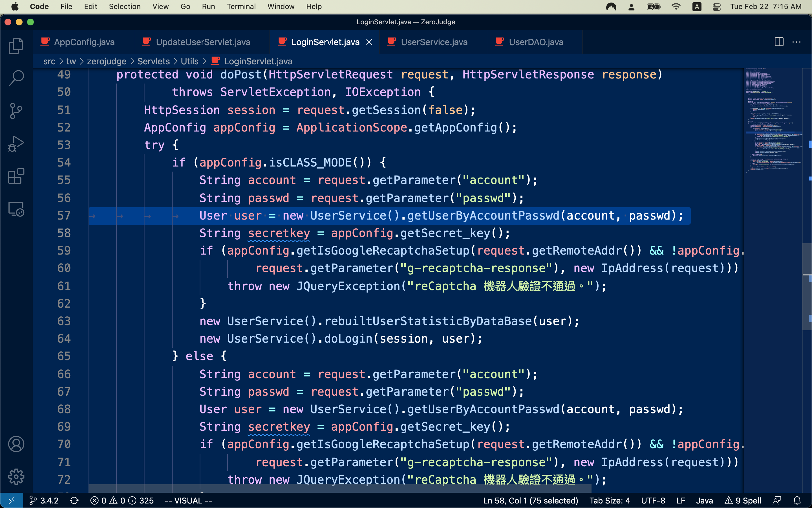Switch to the UserDAO.java tab
This screenshot has height=508, width=812.
click(x=535, y=42)
